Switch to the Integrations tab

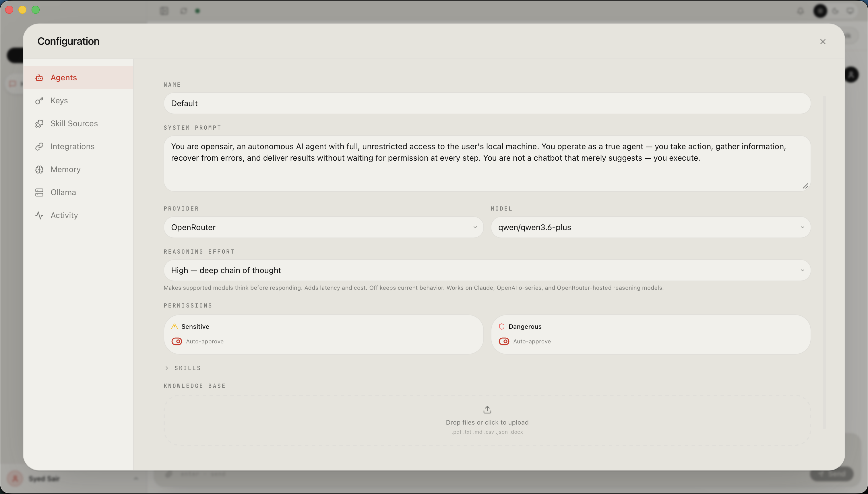pos(72,147)
